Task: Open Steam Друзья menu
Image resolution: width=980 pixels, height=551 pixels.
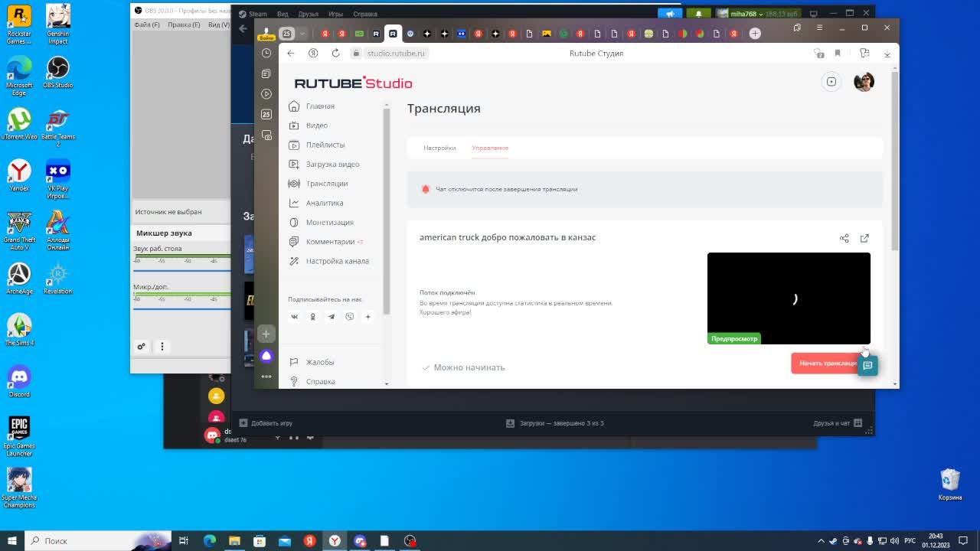Action: tap(308, 14)
